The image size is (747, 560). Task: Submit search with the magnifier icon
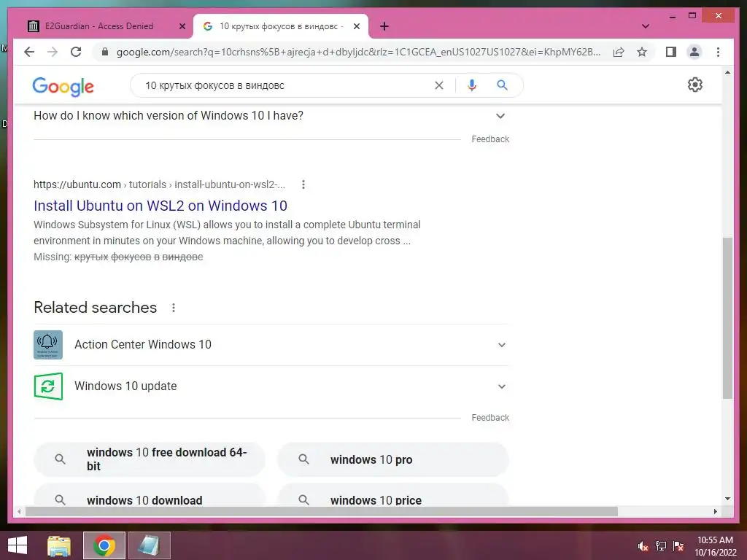tap(502, 85)
